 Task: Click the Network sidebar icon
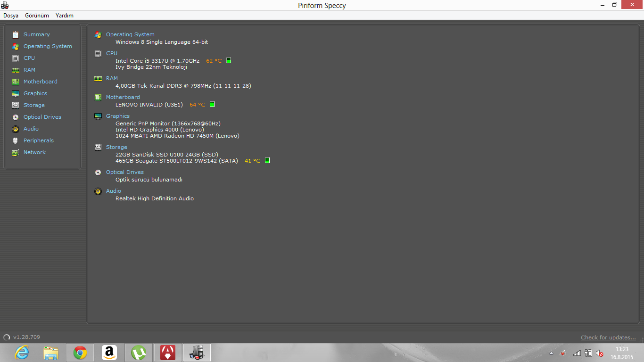[x=16, y=152]
